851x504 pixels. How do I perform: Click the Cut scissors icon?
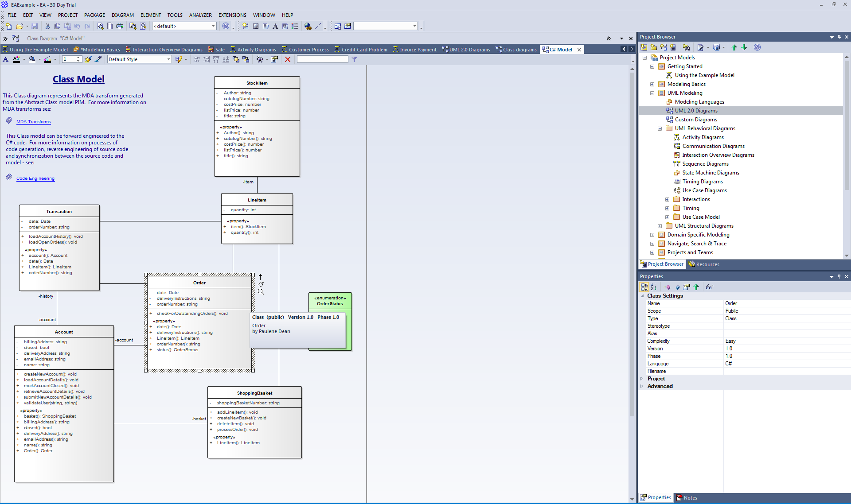click(x=47, y=26)
